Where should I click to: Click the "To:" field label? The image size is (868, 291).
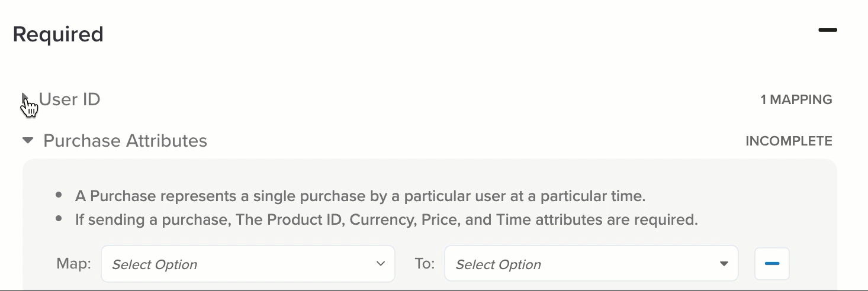425,263
